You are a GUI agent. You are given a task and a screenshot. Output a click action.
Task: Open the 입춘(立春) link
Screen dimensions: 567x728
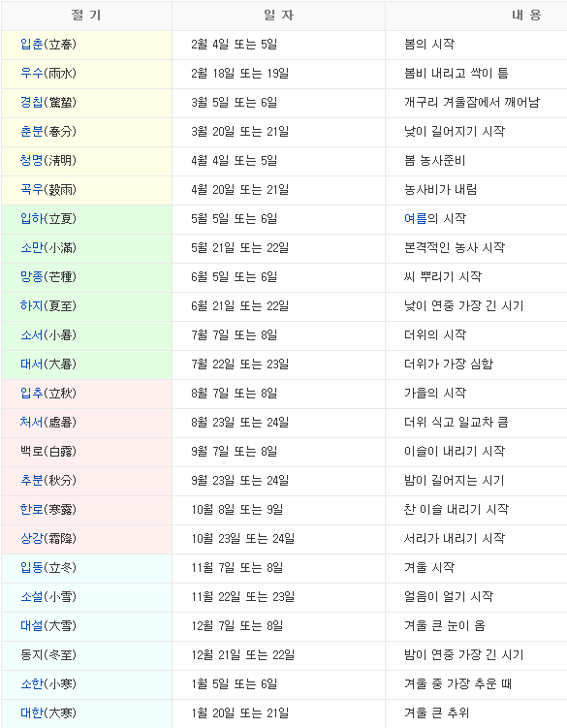click(32, 45)
